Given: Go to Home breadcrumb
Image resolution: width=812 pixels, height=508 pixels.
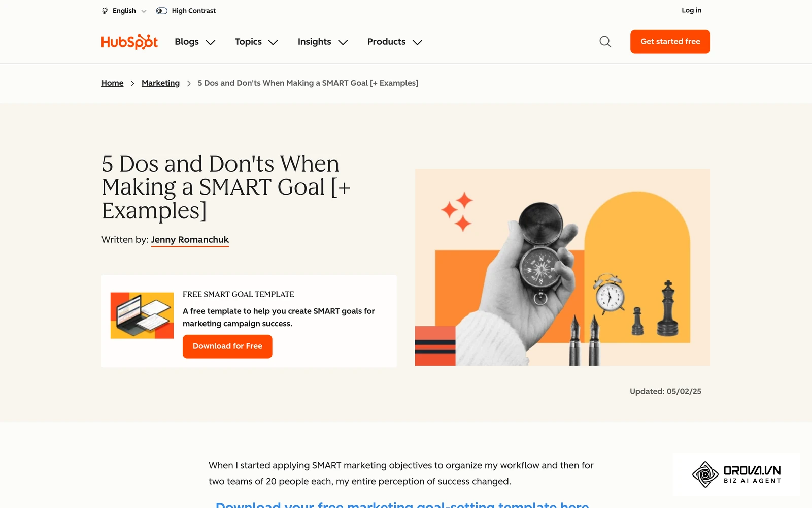Looking at the screenshot, I should 113,83.
